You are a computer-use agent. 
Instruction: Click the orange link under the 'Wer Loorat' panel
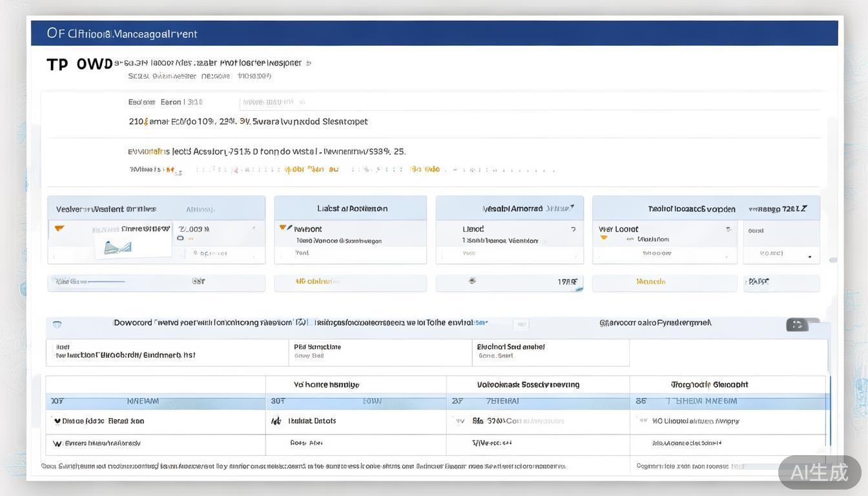coord(650,282)
